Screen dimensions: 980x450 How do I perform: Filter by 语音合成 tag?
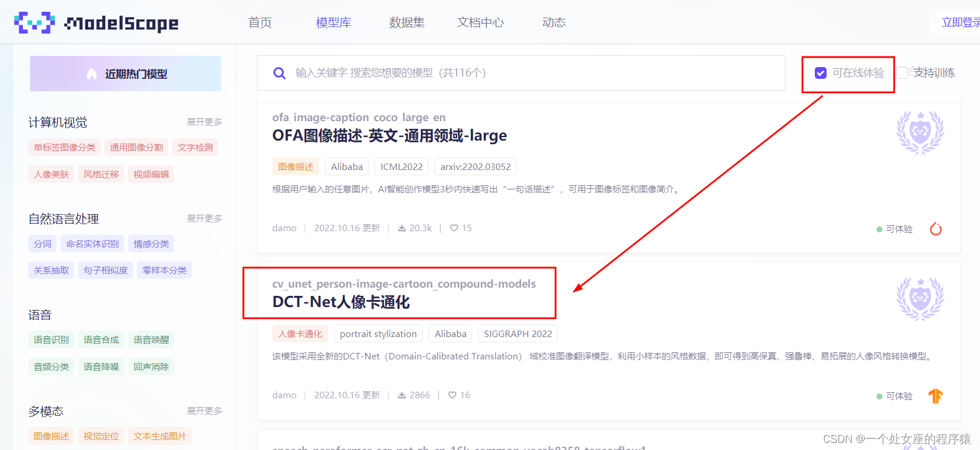click(101, 339)
